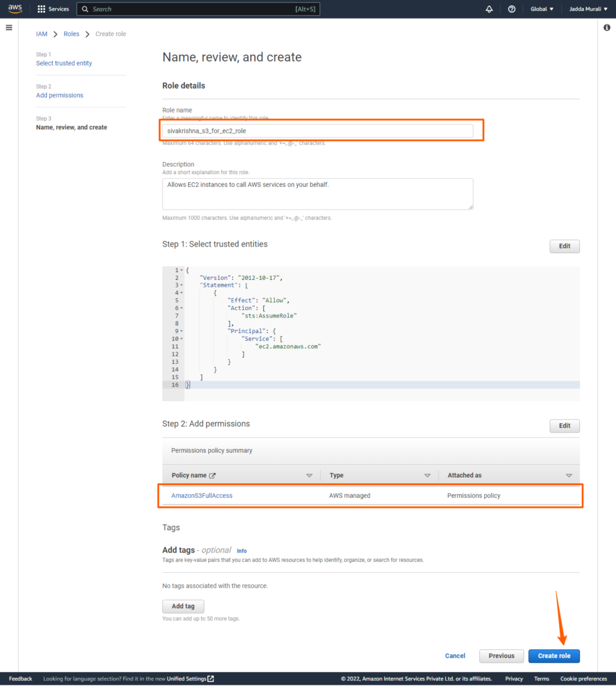616x686 pixels.
Task: Open the Jadda Murali account menu
Action: coord(588,9)
